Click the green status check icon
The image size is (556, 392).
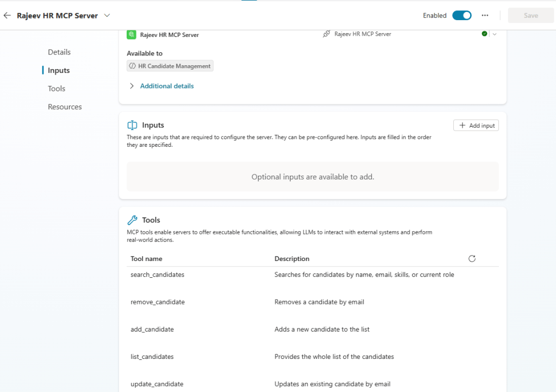pyautogui.click(x=484, y=34)
